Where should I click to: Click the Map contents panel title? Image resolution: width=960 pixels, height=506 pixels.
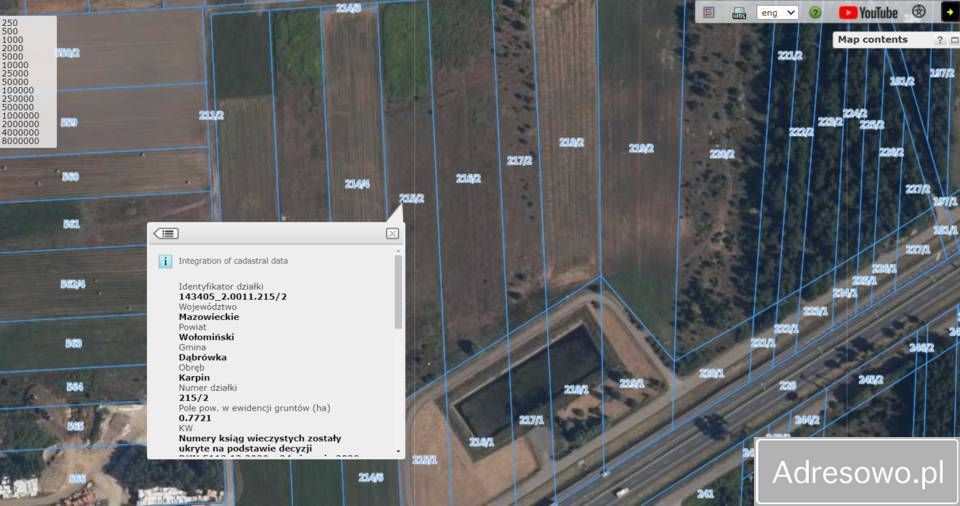coord(872,39)
